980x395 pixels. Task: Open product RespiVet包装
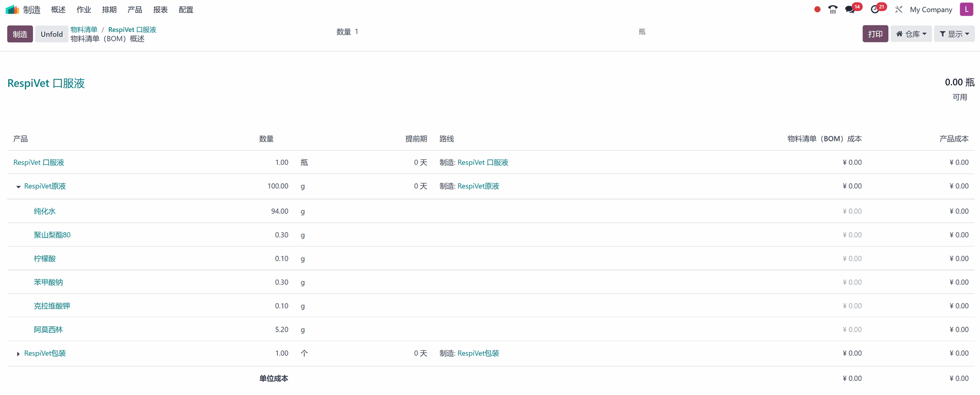coord(45,353)
